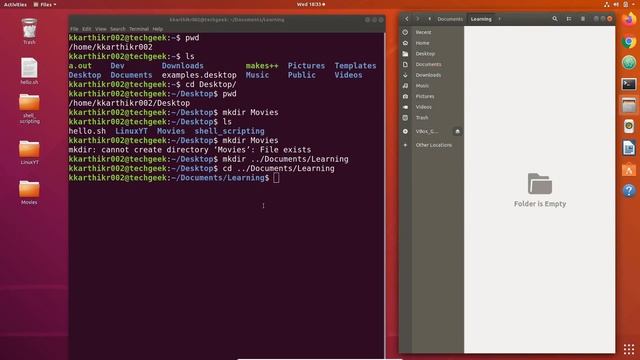Switch to Files from the dock
Image resolution: width=640 pixels, height=360 pixels.
click(629, 106)
